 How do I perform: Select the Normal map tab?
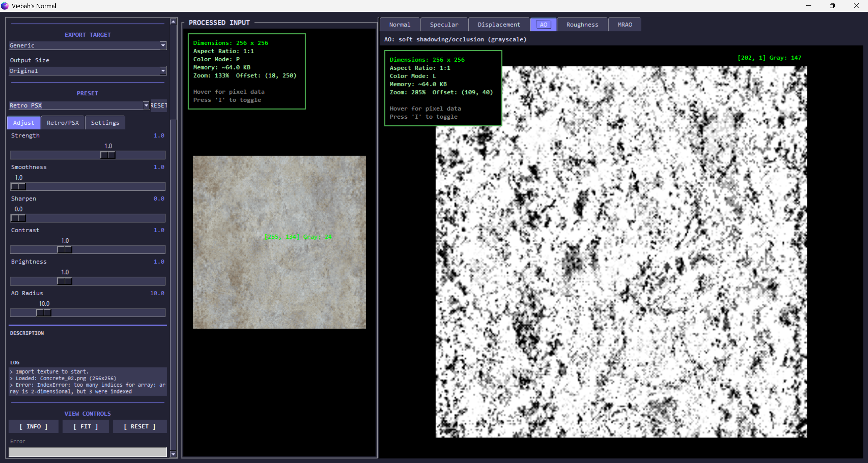400,24
